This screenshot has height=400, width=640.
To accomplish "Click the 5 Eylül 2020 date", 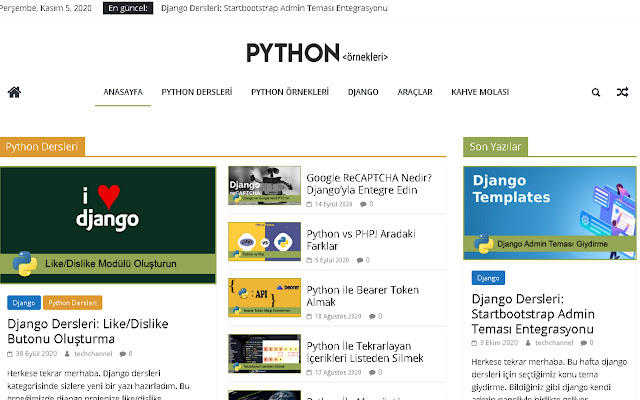I will point(332,260).
